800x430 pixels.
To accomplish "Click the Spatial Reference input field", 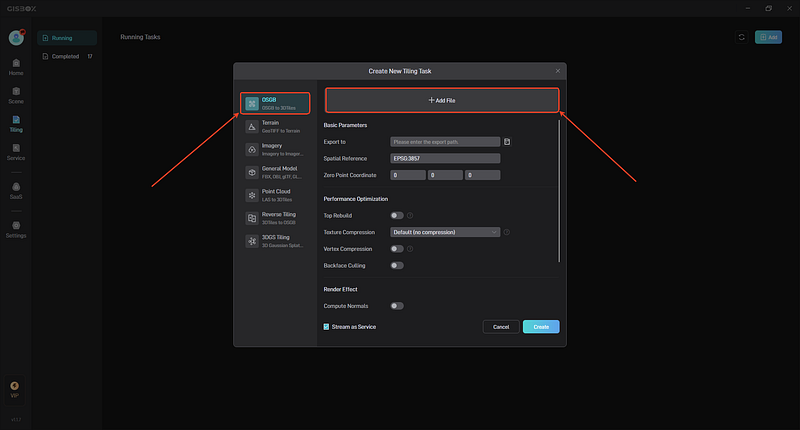I will (x=445, y=158).
